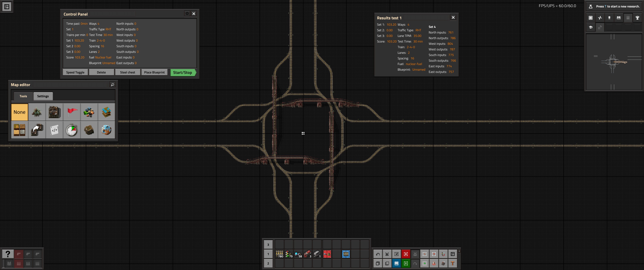Switch to quickbar row 1

point(268,254)
